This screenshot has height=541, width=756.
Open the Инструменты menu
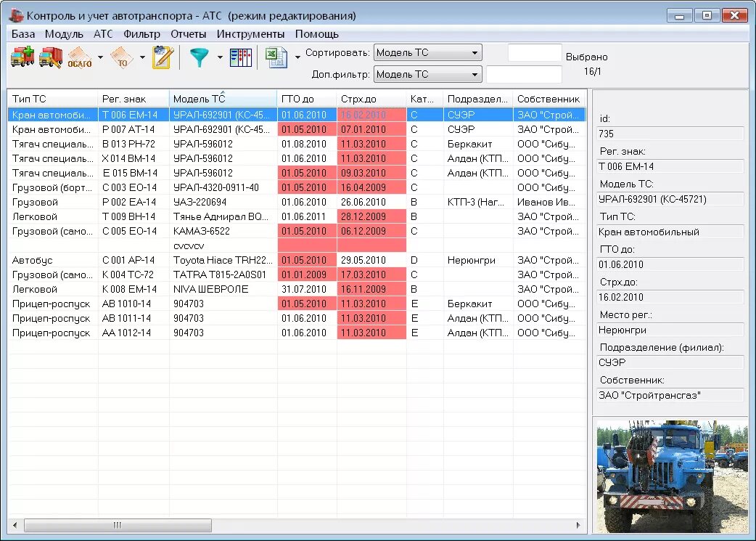pyautogui.click(x=251, y=34)
